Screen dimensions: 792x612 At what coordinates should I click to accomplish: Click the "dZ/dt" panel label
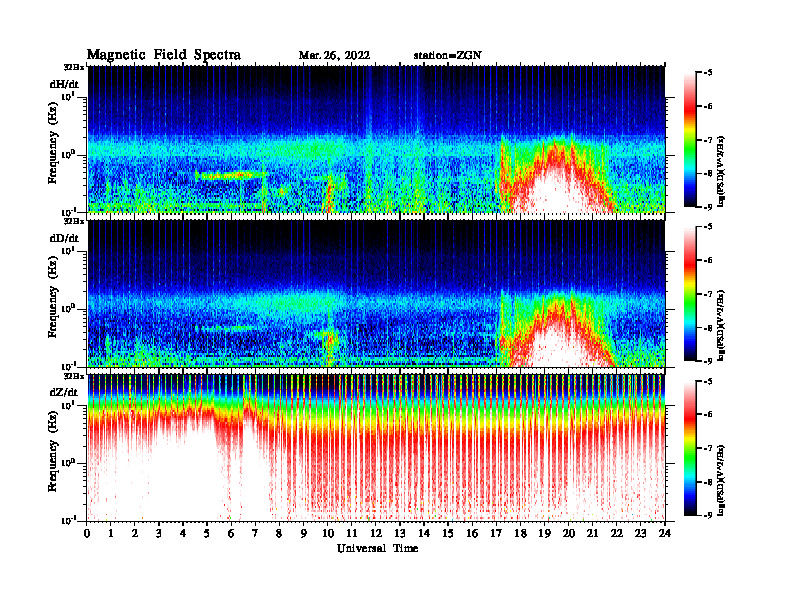(x=64, y=392)
